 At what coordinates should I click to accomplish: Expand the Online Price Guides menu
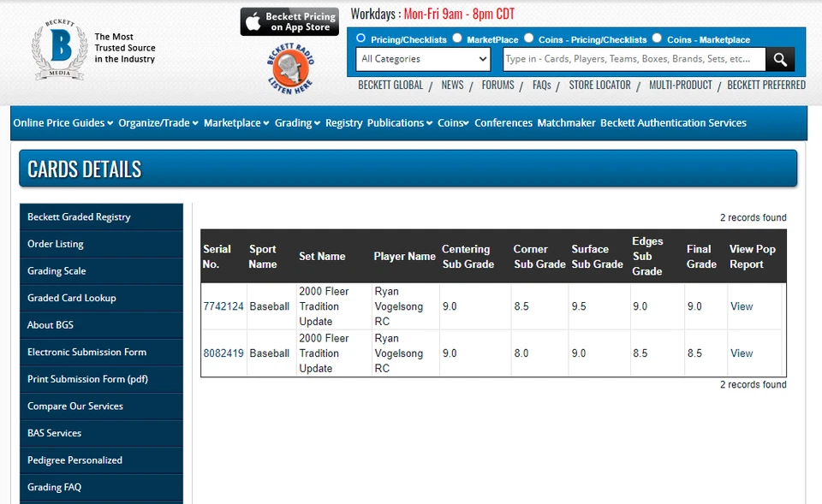[x=63, y=123]
